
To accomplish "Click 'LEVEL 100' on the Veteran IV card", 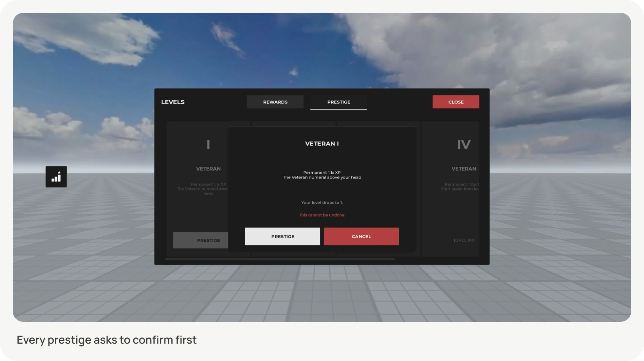I will click(464, 240).
